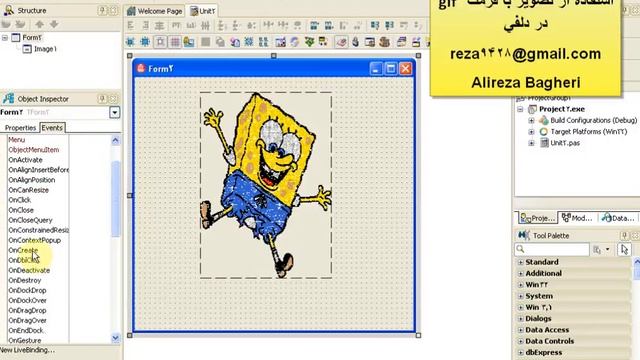Click the Object Inspector scroll-down arrow
Image resolution: width=640 pixels, height=360 pixels.
coord(116,338)
